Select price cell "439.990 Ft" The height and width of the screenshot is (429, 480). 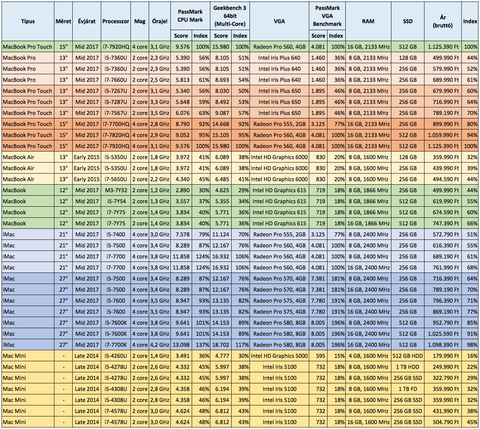[443, 168]
